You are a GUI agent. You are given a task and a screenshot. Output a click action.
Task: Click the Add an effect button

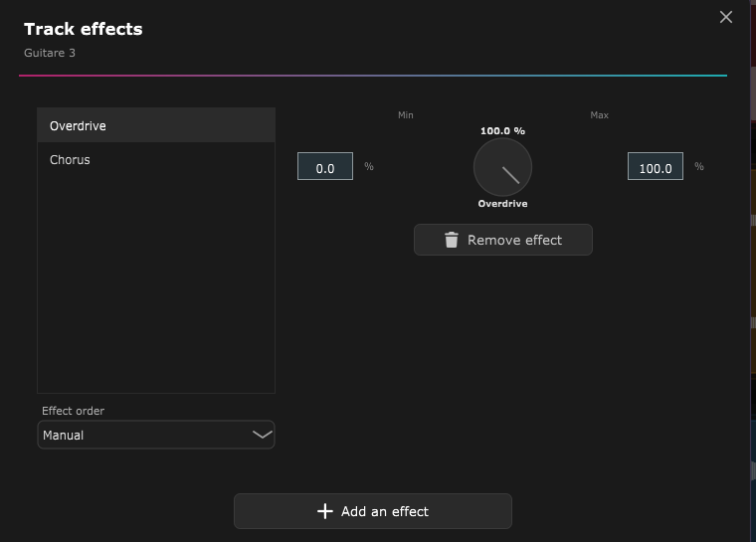pos(373,511)
